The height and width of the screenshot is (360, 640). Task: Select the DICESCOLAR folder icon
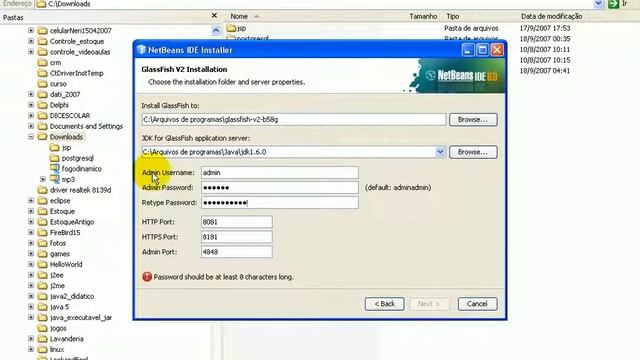coord(42,116)
